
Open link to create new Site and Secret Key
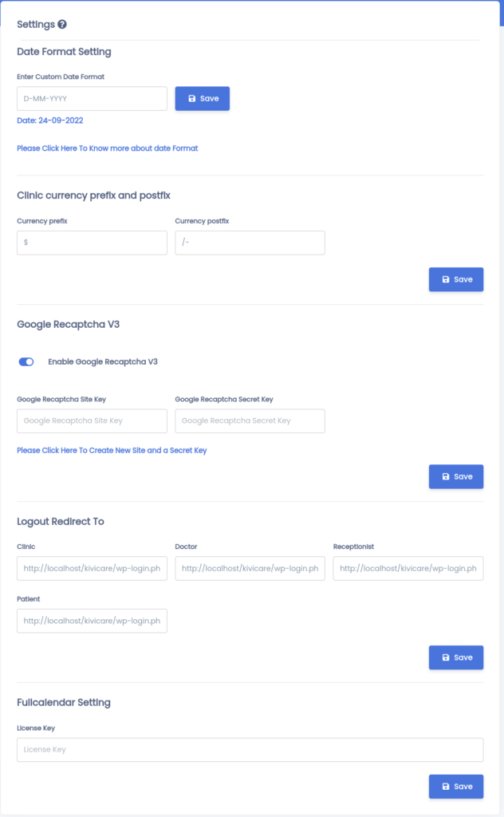112,450
